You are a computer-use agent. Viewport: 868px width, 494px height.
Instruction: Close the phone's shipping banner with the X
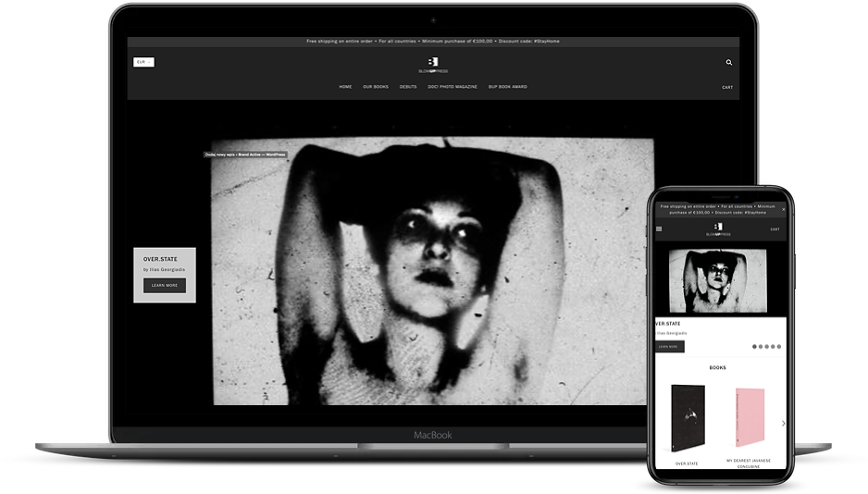(784, 209)
